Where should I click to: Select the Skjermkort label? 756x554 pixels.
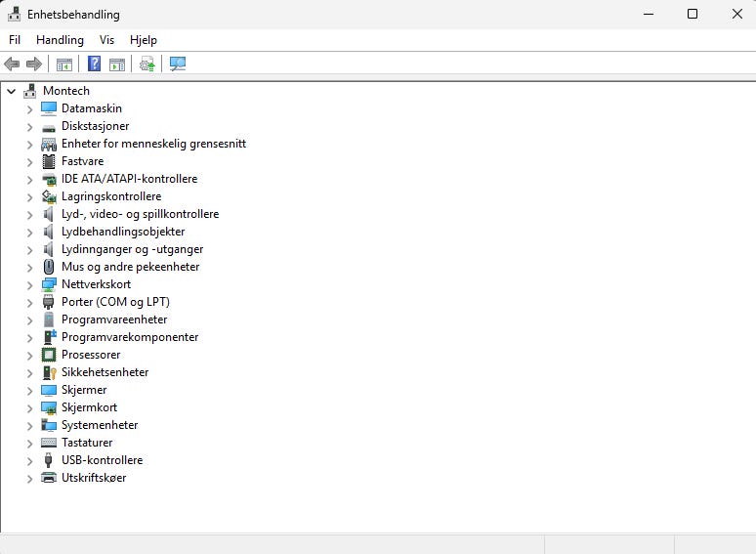89,407
